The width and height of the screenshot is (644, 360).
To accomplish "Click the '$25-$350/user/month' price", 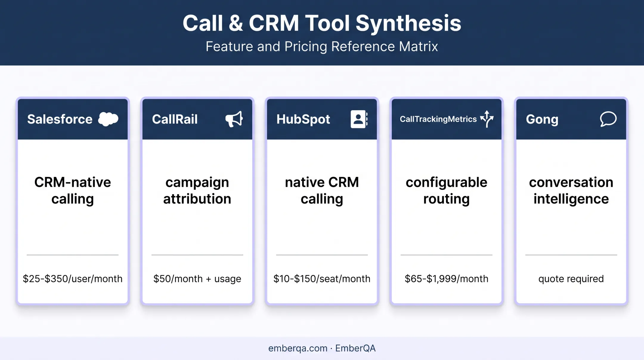I will pos(72,279).
